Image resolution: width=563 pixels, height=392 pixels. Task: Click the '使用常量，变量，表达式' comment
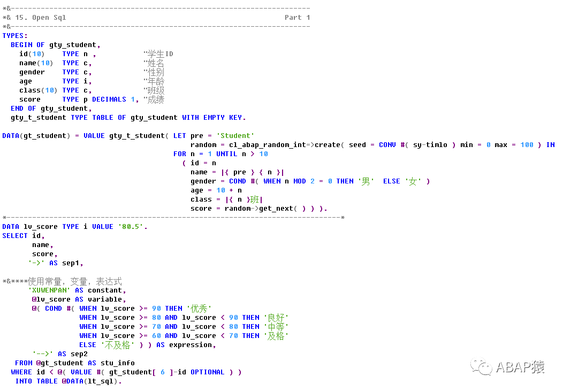coord(75,281)
